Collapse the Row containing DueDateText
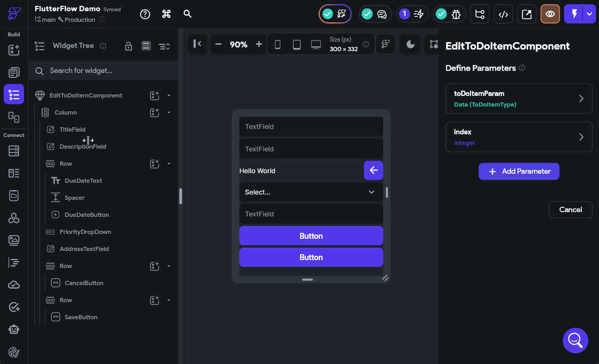 point(169,164)
